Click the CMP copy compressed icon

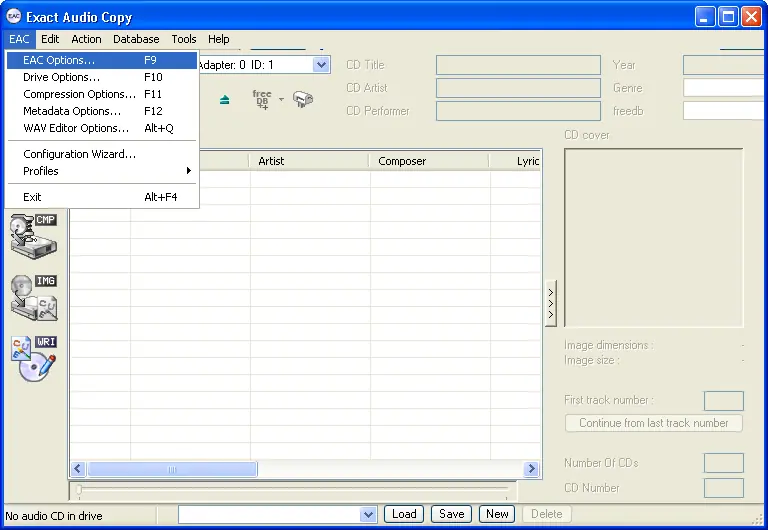pyautogui.click(x=34, y=236)
